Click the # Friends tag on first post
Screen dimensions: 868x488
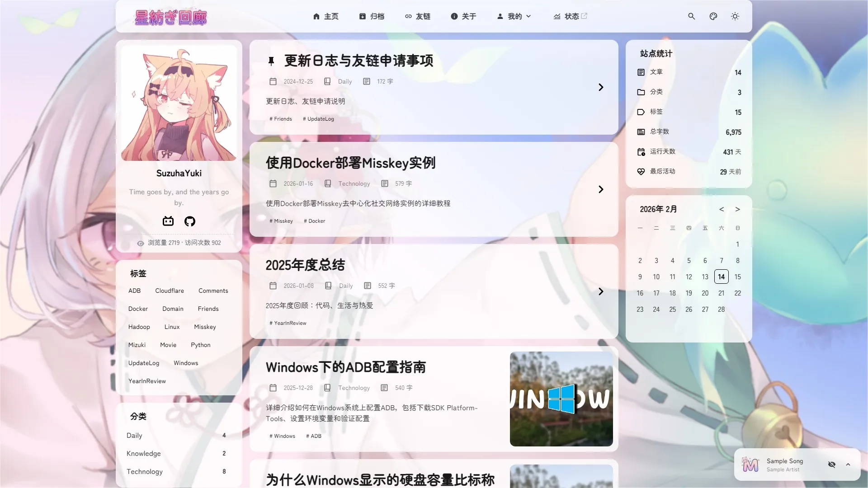281,119
